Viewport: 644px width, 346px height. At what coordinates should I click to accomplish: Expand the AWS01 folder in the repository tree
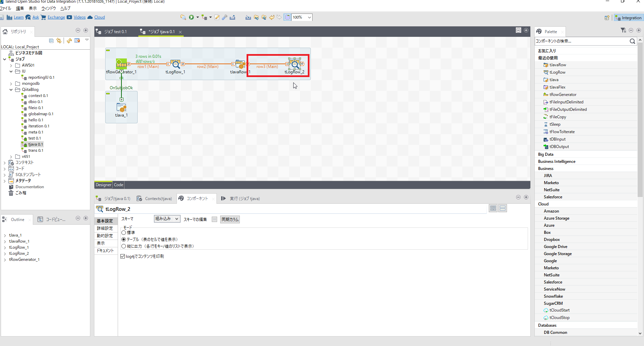[x=10, y=65]
